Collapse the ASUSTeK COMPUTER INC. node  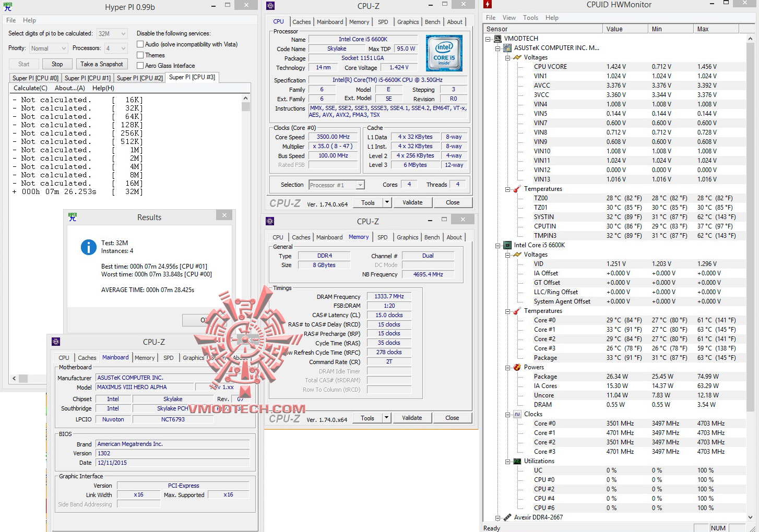(497, 48)
